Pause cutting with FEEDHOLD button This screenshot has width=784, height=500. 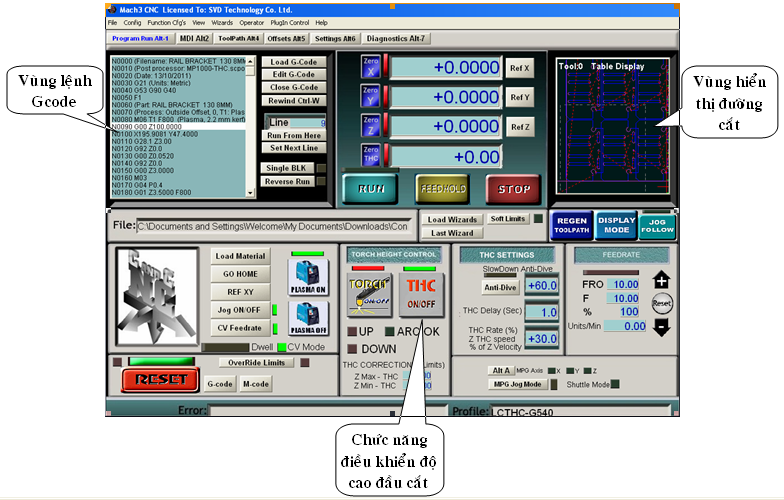(x=442, y=189)
